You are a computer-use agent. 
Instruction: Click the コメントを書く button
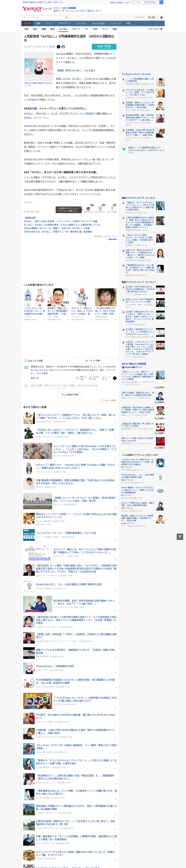(x=93, y=361)
